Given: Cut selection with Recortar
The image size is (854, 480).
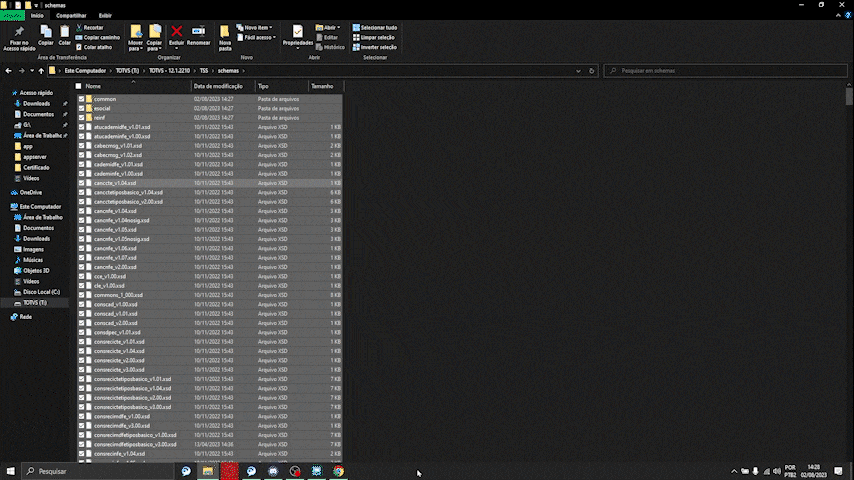Looking at the screenshot, I should point(90,28).
